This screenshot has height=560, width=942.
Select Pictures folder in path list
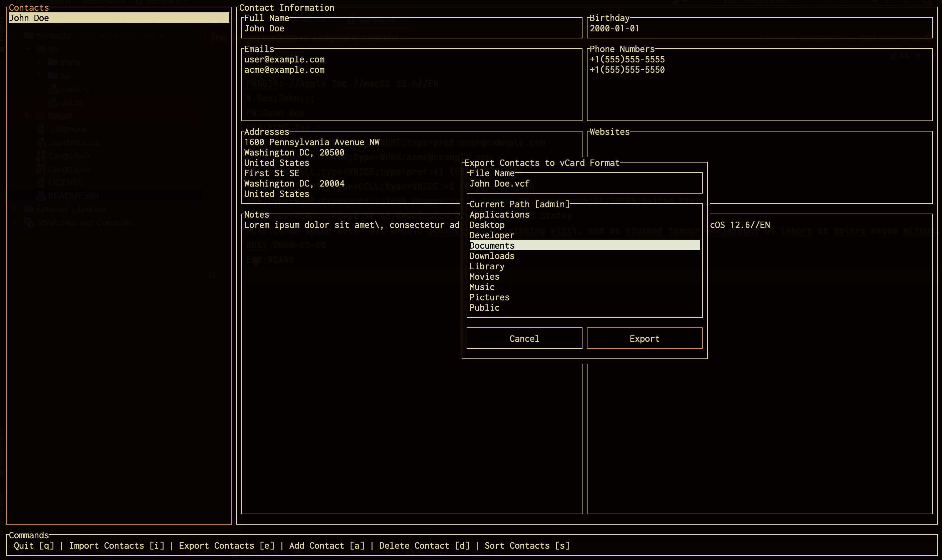point(489,297)
